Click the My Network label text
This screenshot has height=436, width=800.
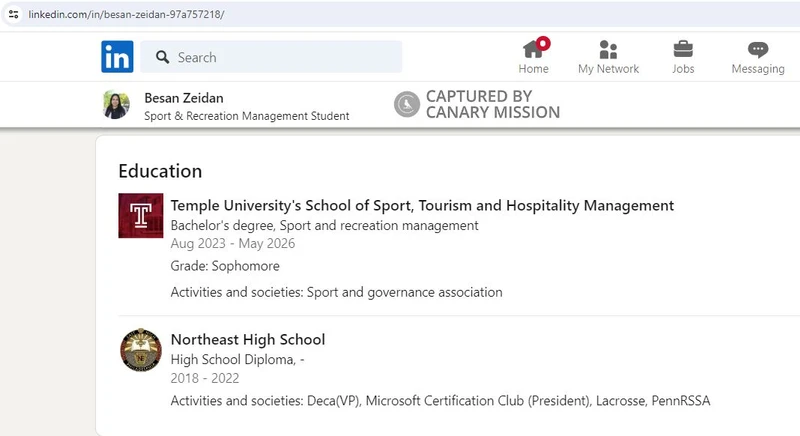608,69
